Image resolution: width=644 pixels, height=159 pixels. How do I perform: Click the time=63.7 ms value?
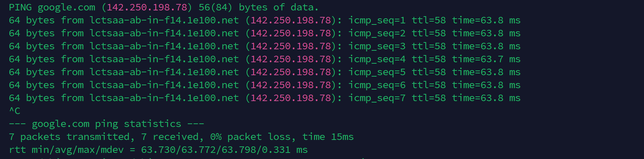click(x=486, y=59)
